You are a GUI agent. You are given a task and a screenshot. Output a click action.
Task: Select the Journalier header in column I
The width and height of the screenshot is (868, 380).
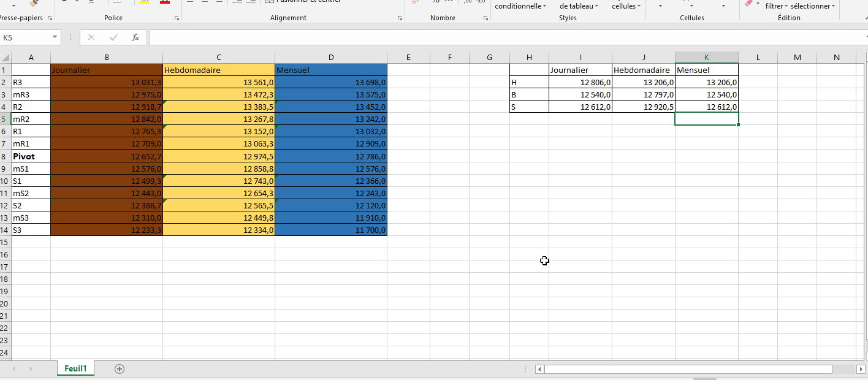pos(581,70)
